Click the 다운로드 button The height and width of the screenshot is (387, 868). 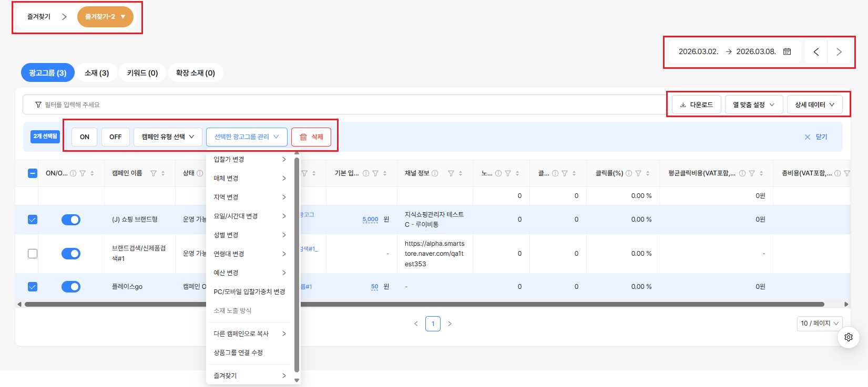pos(697,104)
